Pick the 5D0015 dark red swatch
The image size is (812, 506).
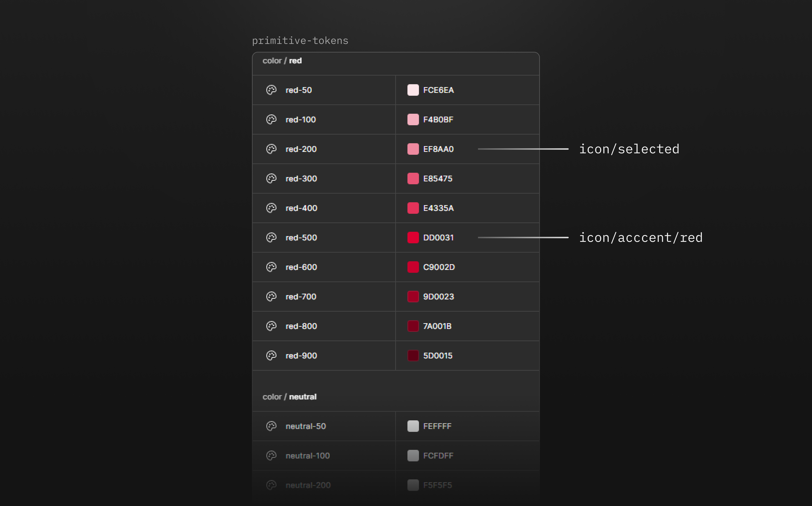[x=413, y=355]
